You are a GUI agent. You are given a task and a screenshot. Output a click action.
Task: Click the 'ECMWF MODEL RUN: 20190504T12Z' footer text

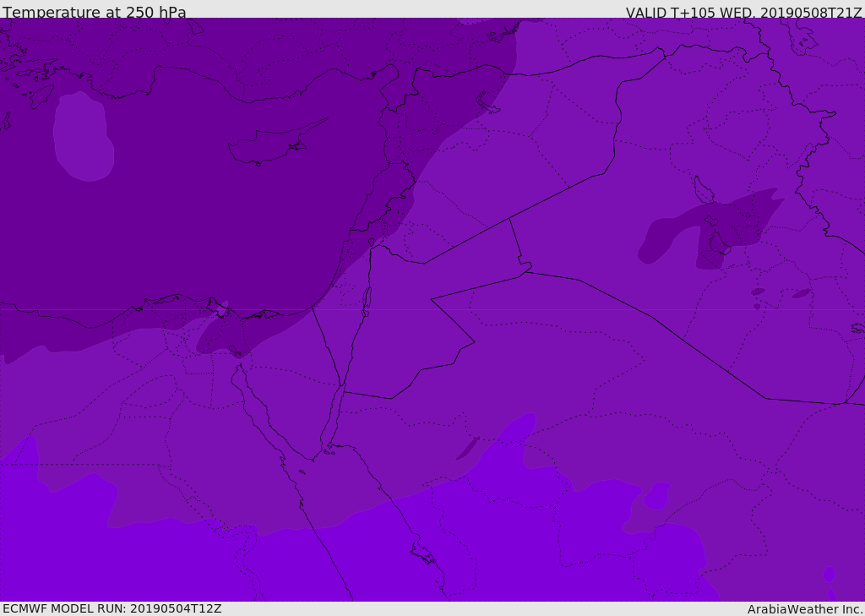click(x=112, y=608)
